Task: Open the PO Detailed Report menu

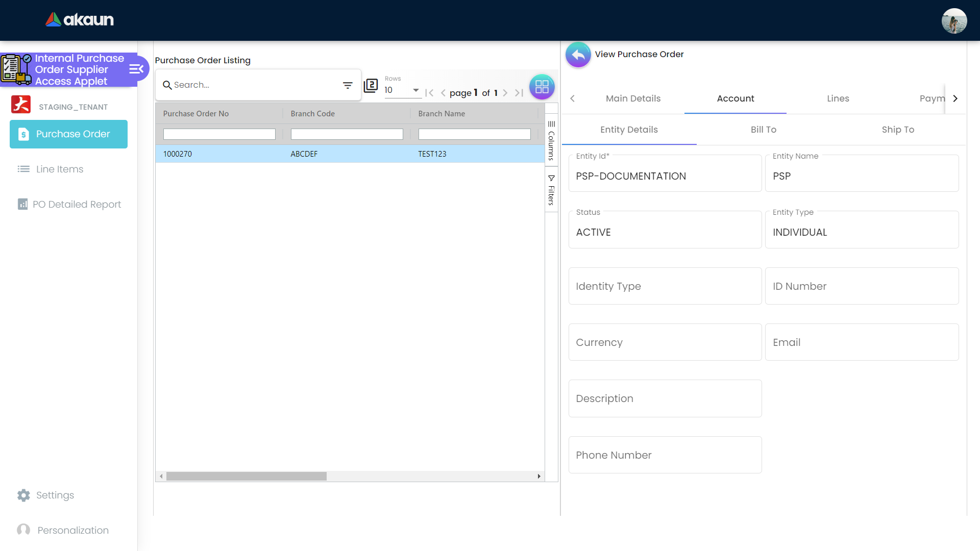Action: (x=77, y=205)
